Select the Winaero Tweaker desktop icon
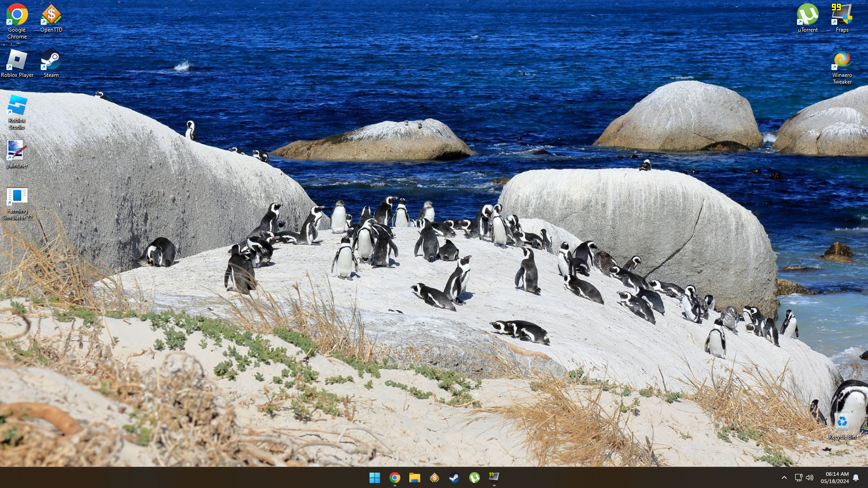This screenshot has height=488, width=868. [x=842, y=66]
